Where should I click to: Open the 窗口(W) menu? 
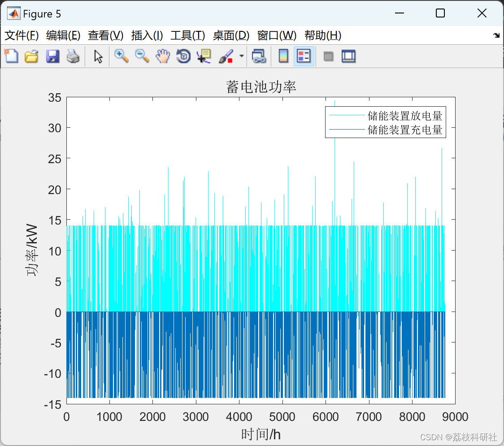point(277,35)
